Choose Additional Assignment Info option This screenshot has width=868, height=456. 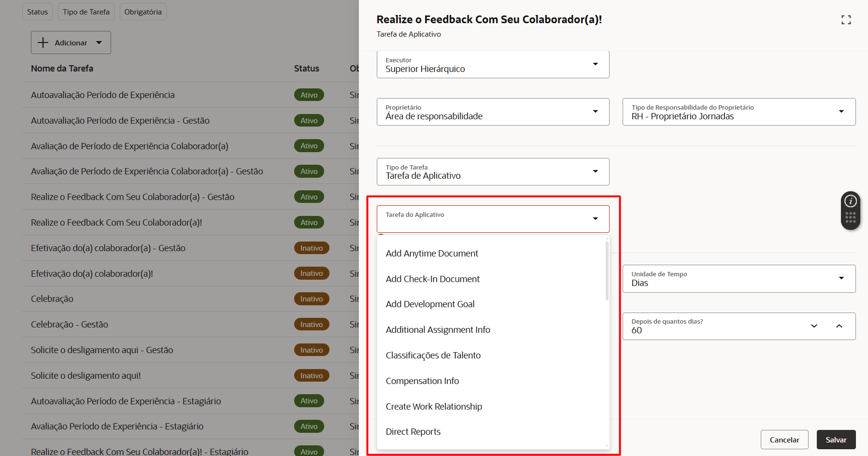(491, 330)
